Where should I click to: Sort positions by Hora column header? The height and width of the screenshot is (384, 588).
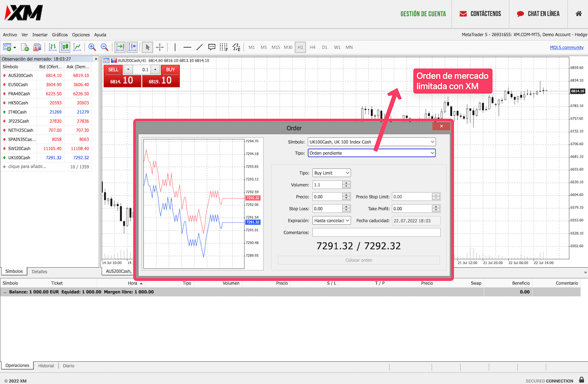(133, 283)
